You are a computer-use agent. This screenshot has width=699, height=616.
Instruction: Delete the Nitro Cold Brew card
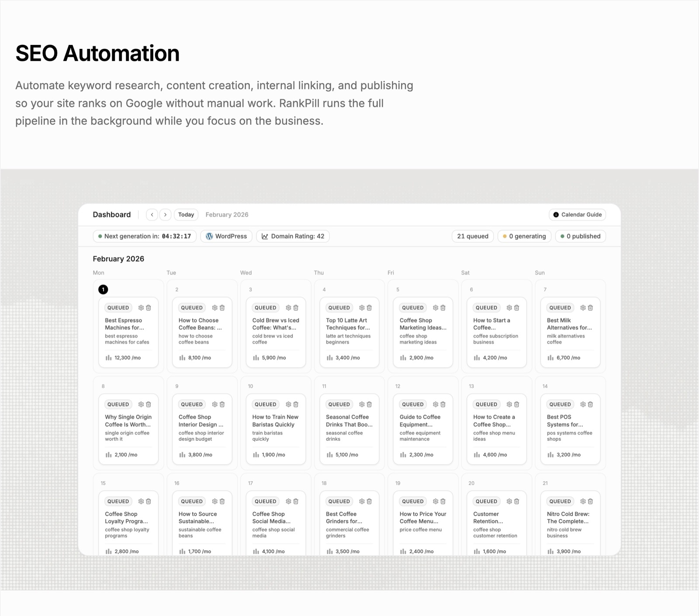click(x=590, y=502)
